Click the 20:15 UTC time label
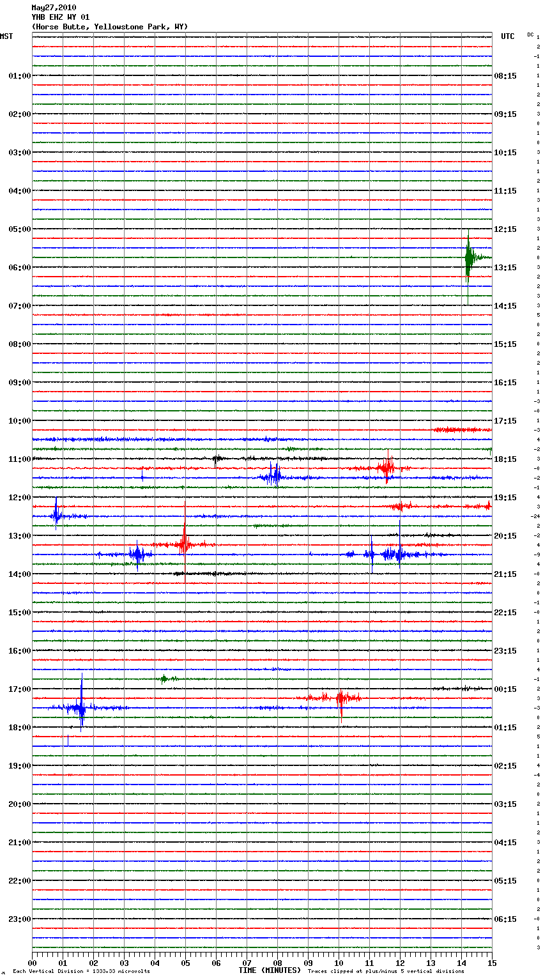Image resolution: width=543 pixels, height=980 pixels. [x=505, y=536]
